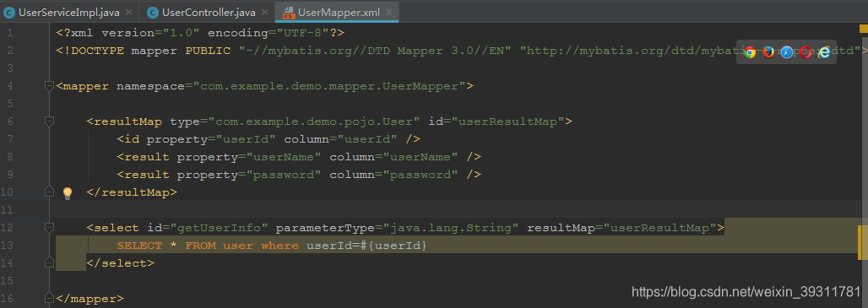Click the mapper closing fold marker line 16
Screen dimensions: 868x308
point(49,298)
